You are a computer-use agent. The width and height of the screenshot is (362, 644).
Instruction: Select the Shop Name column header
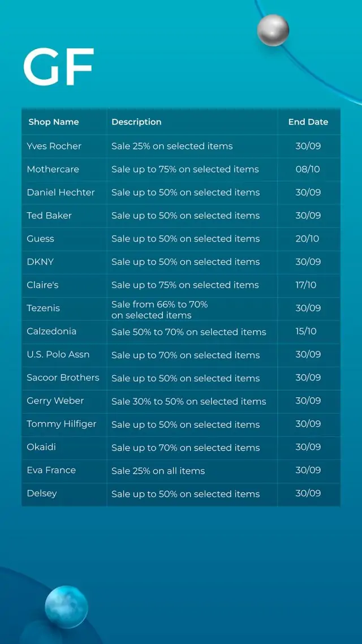pos(54,122)
